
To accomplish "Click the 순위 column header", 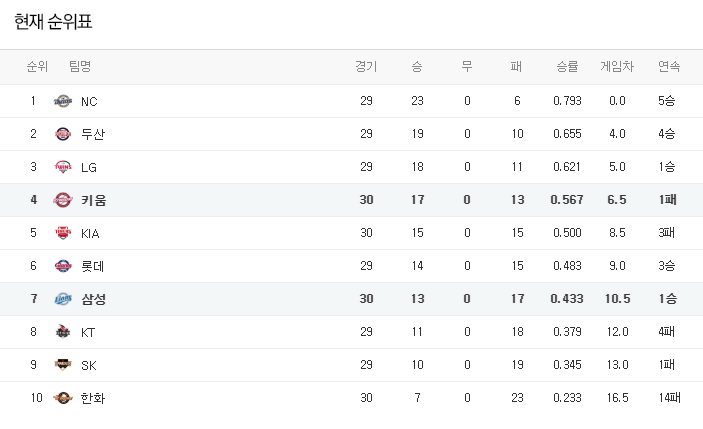I will coord(37,66).
